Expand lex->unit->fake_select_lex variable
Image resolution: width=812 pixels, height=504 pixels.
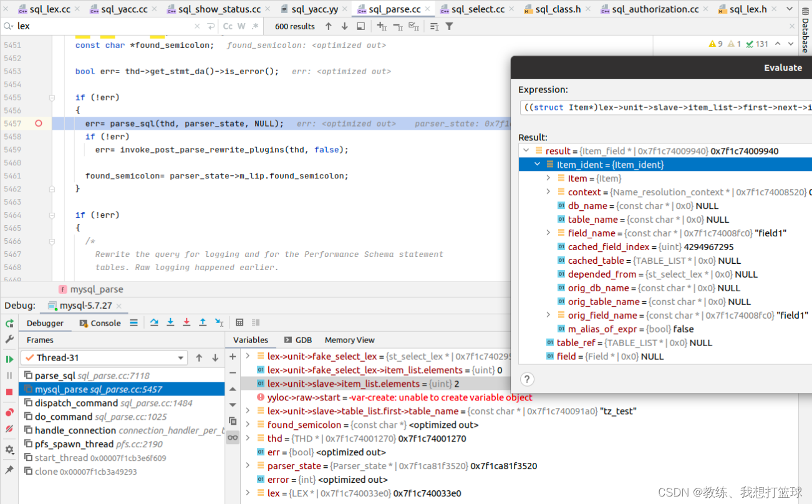[x=248, y=356]
